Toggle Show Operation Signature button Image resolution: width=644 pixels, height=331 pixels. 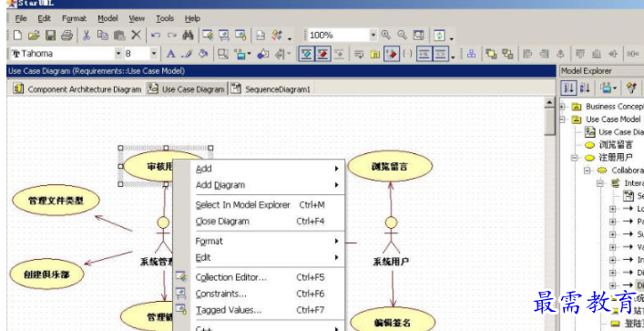pyautogui.click(x=392, y=54)
